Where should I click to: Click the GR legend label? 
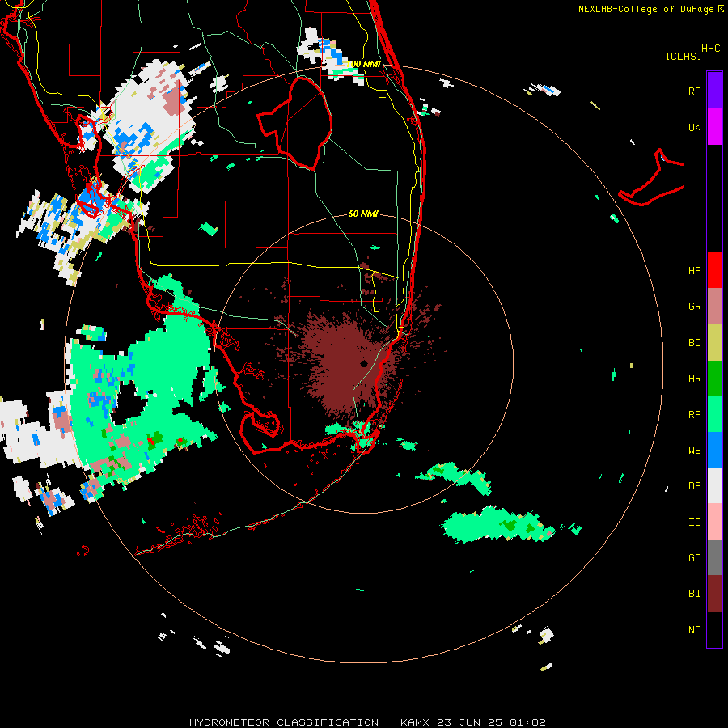[x=694, y=307]
